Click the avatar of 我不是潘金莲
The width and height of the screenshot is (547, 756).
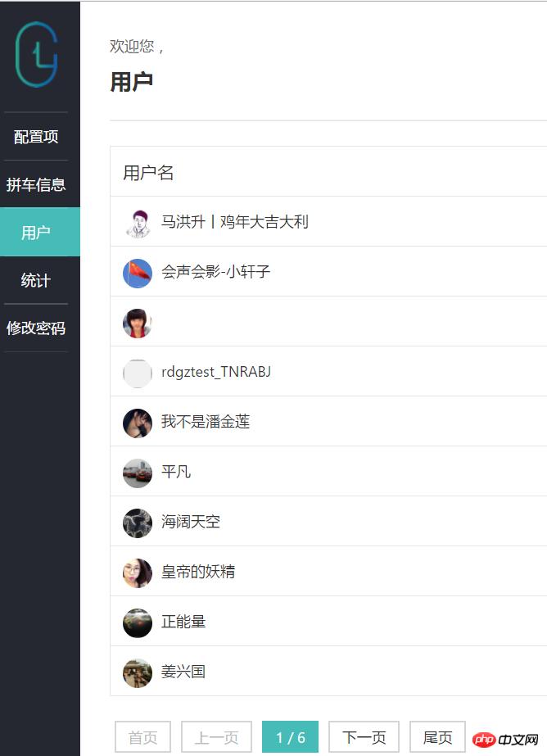(138, 423)
